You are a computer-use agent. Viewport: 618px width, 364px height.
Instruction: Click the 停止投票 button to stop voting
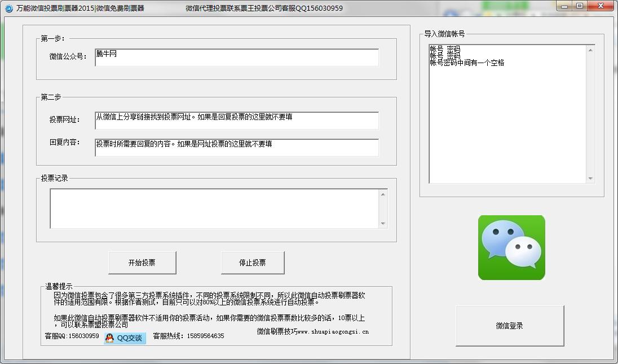(253, 262)
